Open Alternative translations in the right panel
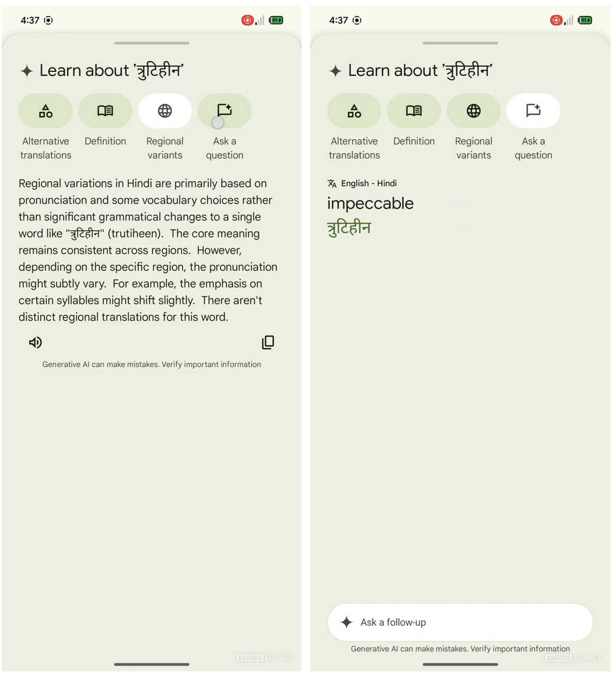616x678 pixels. pyautogui.click(x=354, y=111)
